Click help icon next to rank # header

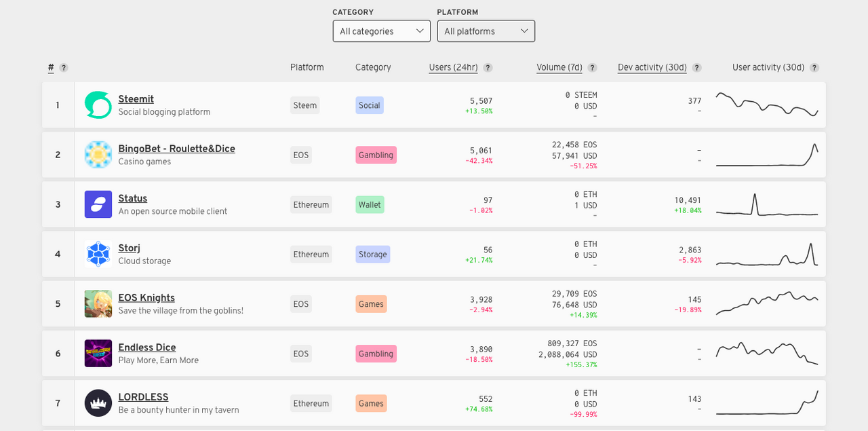(64, 68)
